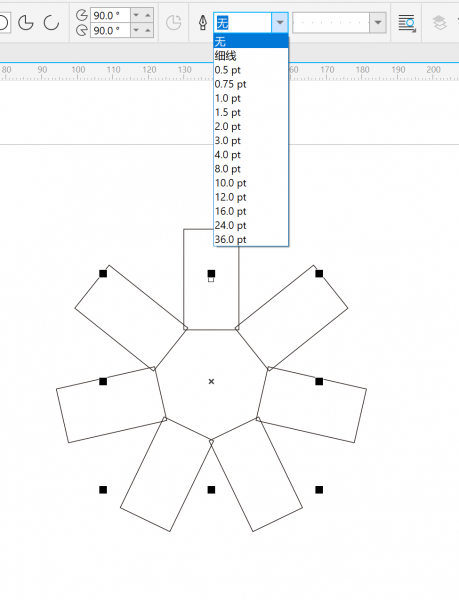The height and width of the screenshot is (600, 459).
Task: Select 16.0 pt outline width
Action: pos(251,212)
